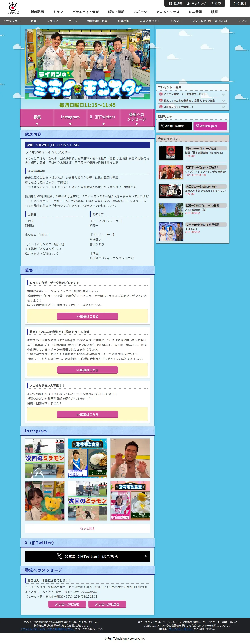
Task: Open クイズ！ドレミファドン秋の祭典SP thumbnail
Action: pos(171,172)
